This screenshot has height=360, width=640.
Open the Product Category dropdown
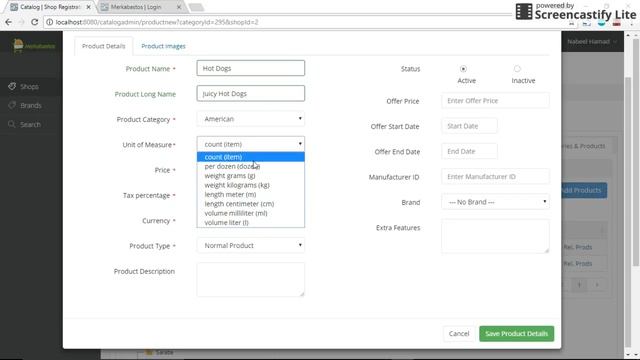point(251,119)
